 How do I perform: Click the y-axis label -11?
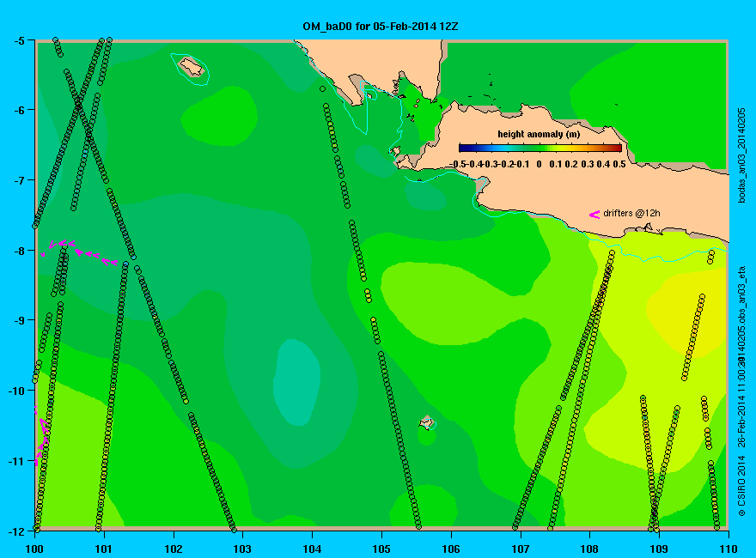tap(16, 461)
